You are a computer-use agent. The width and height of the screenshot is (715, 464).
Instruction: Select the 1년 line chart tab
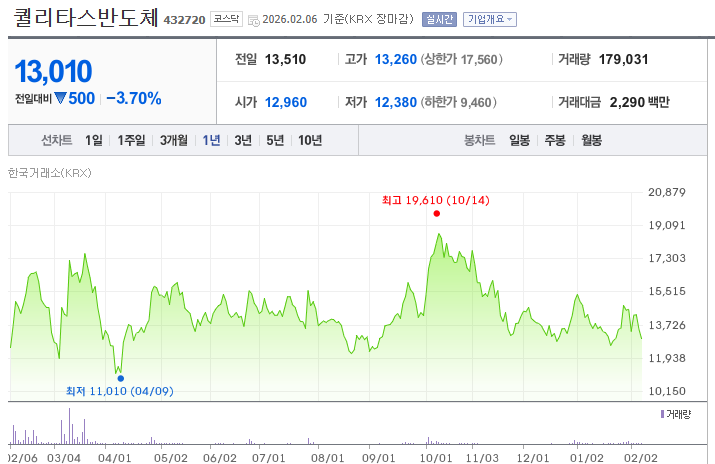212,140
